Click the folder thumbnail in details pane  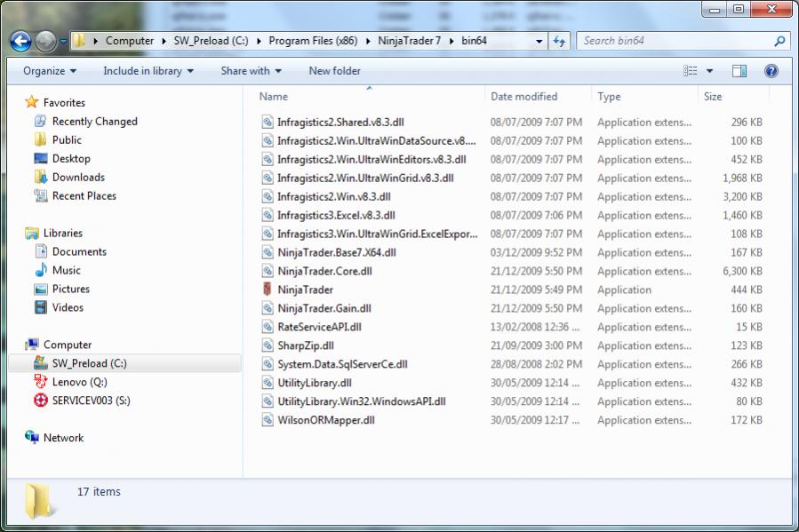(38, 501)
